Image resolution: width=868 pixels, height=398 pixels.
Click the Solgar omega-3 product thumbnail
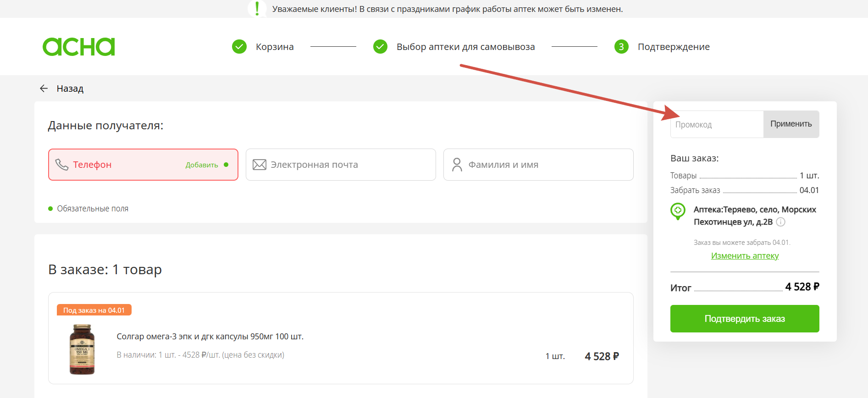(x=82, y=349)
